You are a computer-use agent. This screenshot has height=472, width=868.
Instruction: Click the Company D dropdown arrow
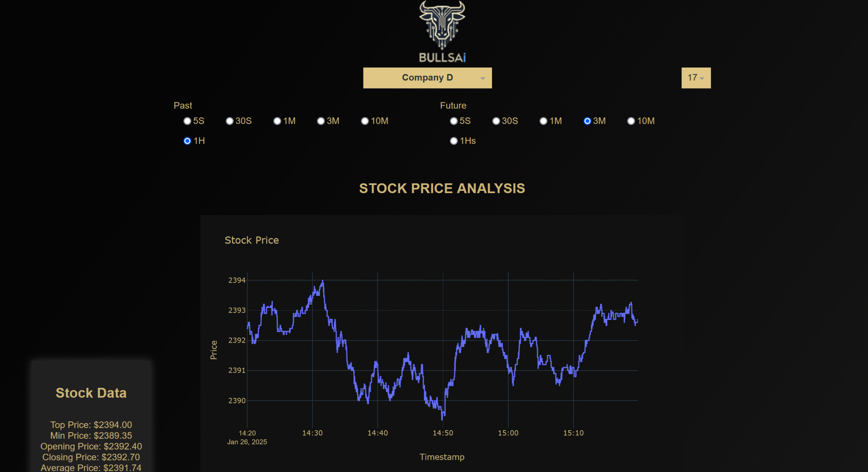(482, 78)
